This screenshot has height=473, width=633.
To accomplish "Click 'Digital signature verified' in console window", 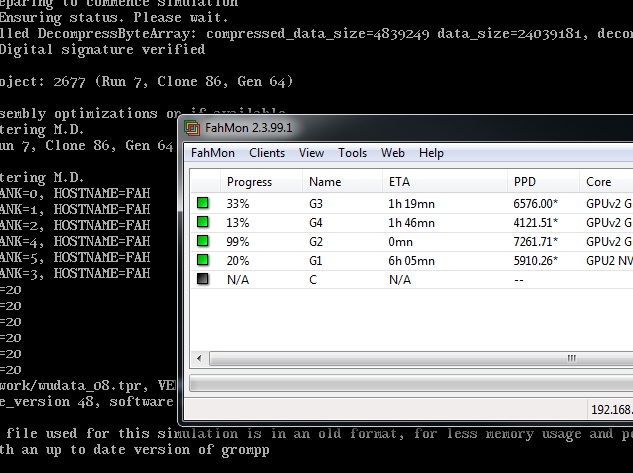I will (x=103, y=50).
